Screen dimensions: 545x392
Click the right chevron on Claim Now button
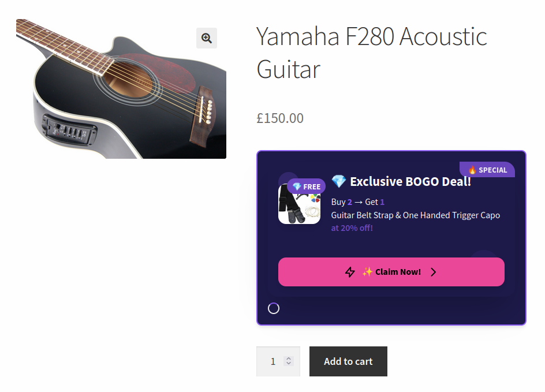[434, 272]
